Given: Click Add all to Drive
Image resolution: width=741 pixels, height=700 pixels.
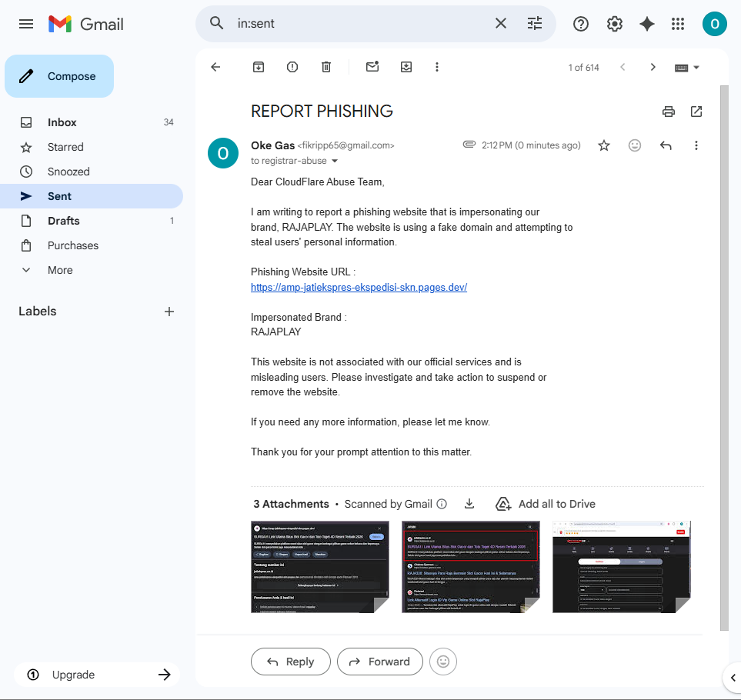Looking at the screenshot, I should pyautogui.click(x=546, y=504).
